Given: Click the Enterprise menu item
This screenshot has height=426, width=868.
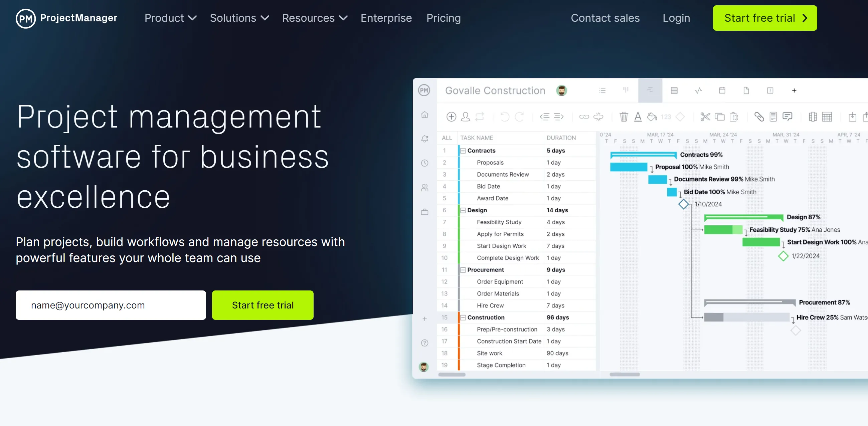Looking at the screenshot, I should (x=386, y=18).
